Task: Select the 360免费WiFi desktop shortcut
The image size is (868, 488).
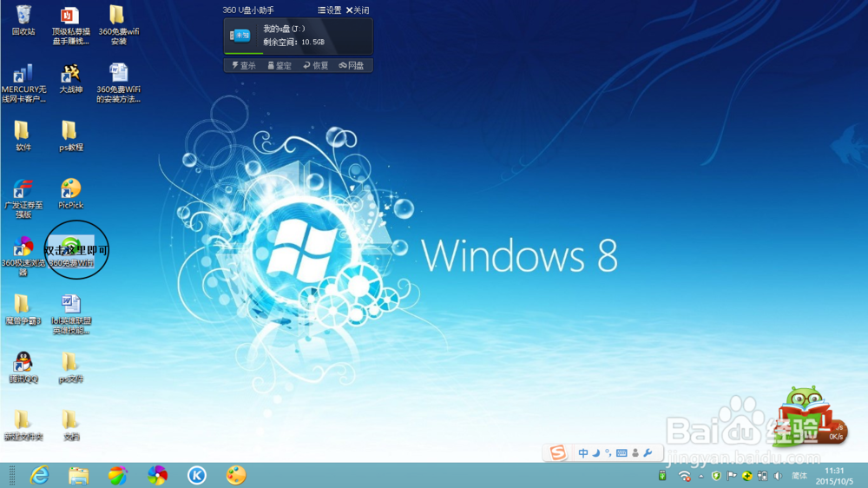Action: point(71,252)
